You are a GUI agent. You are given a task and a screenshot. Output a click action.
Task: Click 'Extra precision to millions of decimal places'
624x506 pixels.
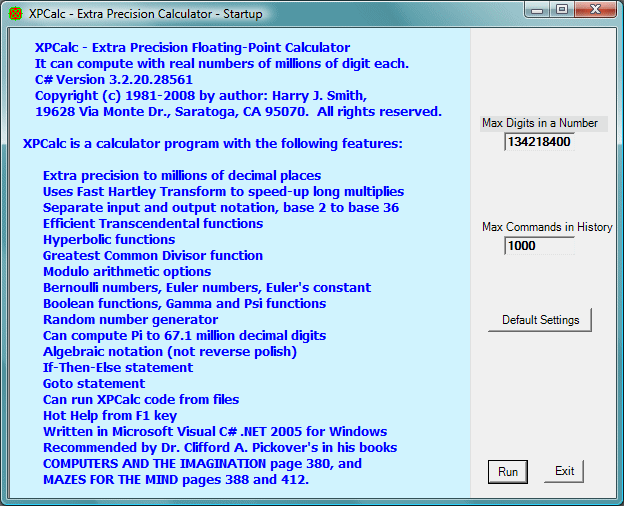click(x=182, y=176)
